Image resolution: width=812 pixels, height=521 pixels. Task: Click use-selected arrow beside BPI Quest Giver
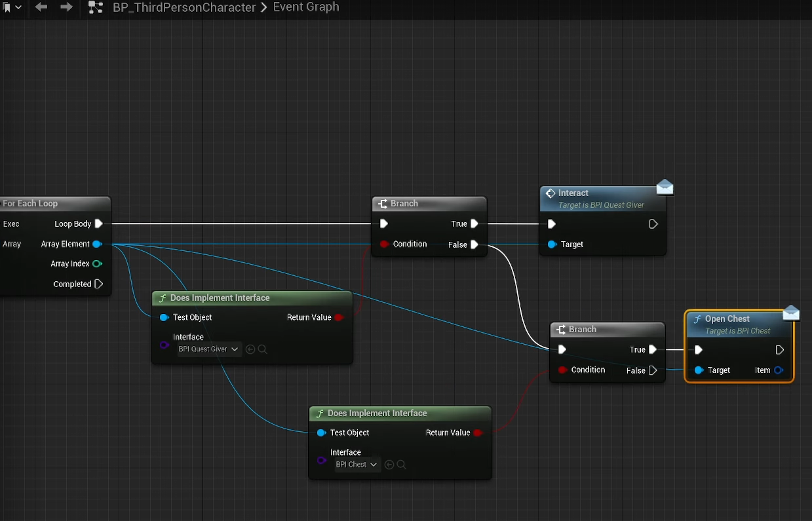pos(250,349)
